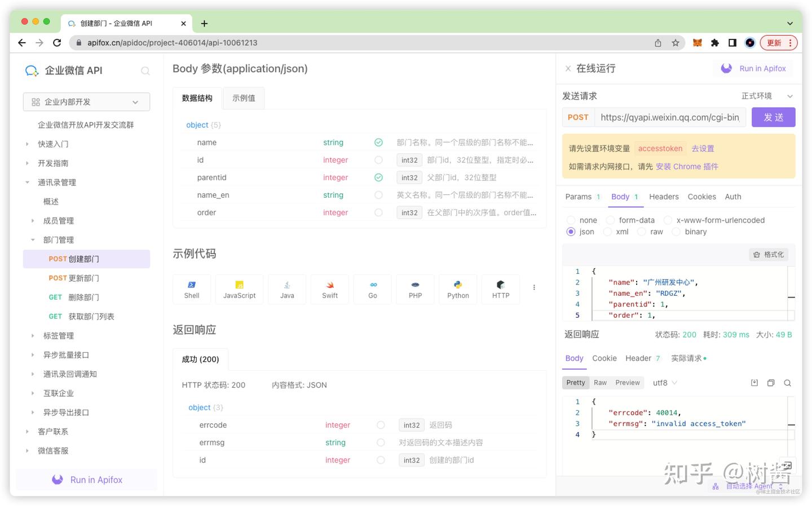Select the PHP code sample icon
Viewport: 812px width, 506px height.
[416, 289]
